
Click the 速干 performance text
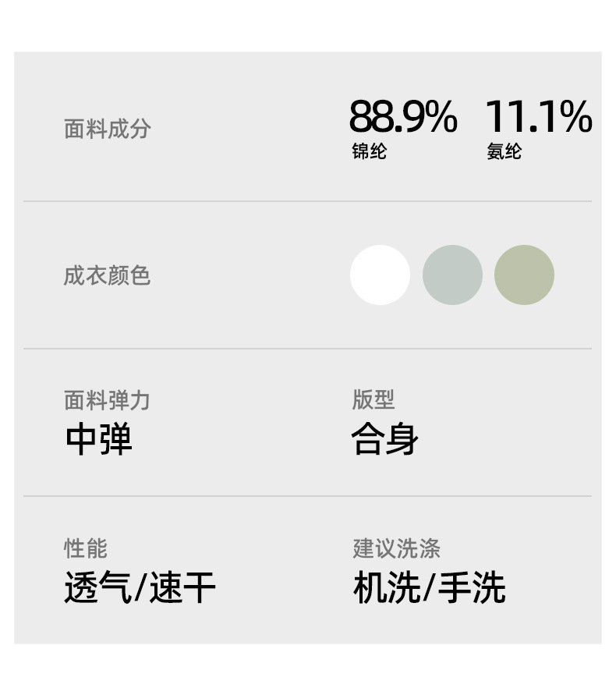click(182, 588)
